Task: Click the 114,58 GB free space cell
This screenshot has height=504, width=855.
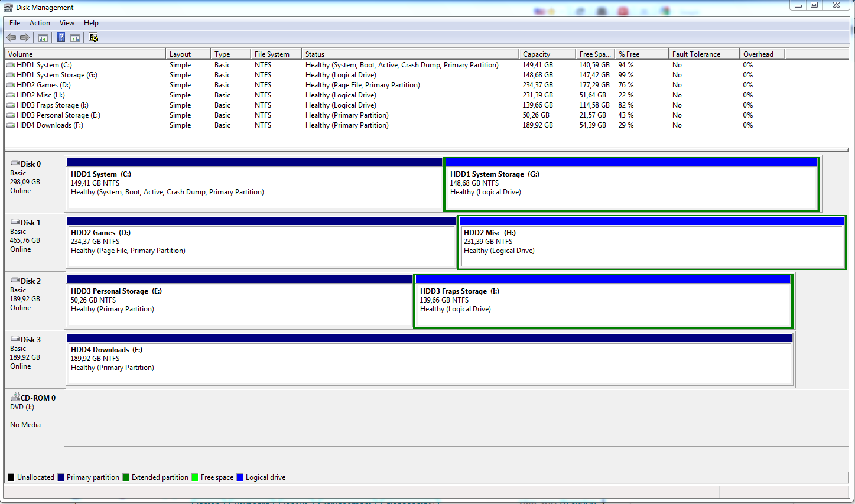Action: pyautogui.click(x=594, y=105)
